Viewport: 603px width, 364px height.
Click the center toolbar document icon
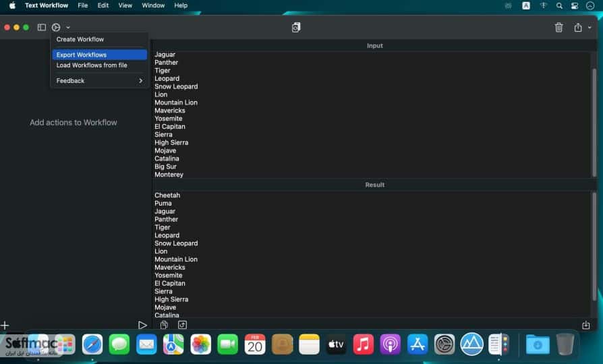pyautogui.click(x=295, y=27)
